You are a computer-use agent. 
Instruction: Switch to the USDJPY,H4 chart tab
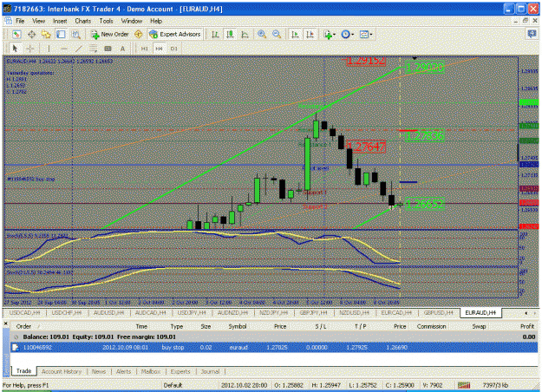[x=192, y=312]
